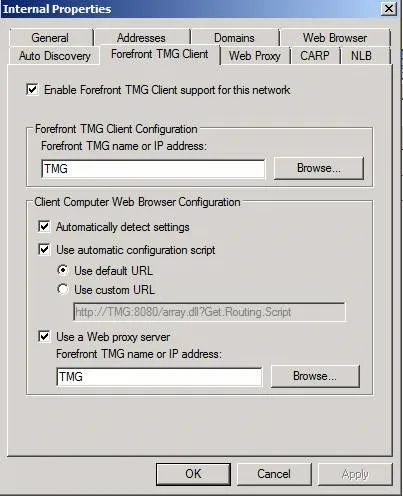Disable Use a Web proxy server checkbox
Image resolution: width=403 pixels, height=496 pixels.
click(x=44, y=336)
